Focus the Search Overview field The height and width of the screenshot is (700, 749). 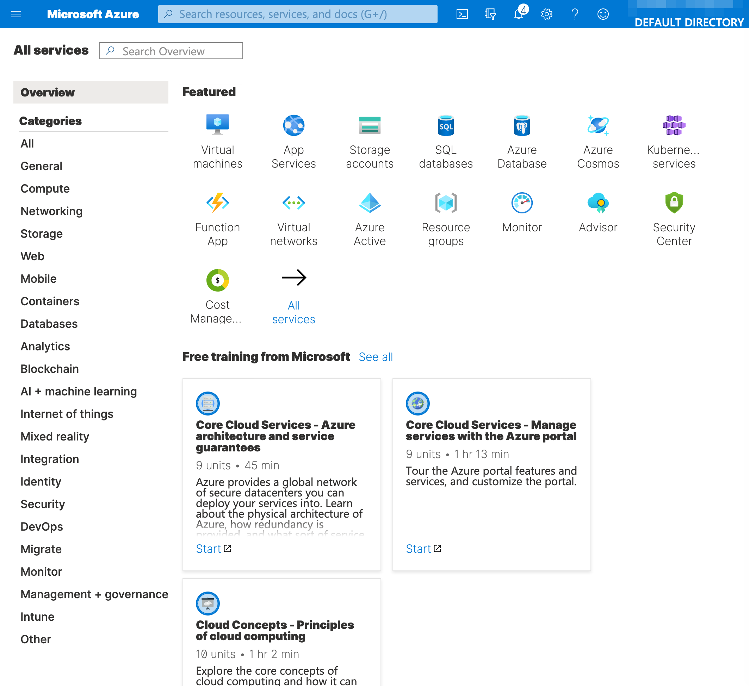coord(171,51)
